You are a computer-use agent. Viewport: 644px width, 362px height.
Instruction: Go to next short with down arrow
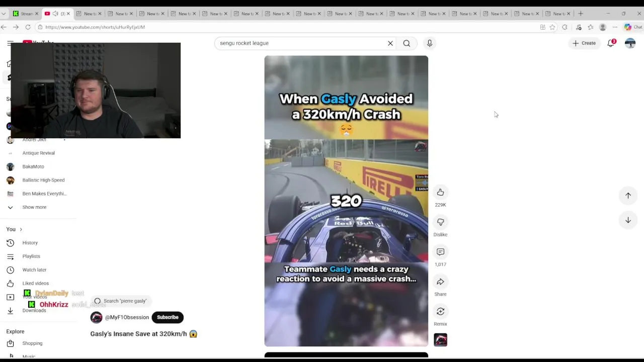pos(628,220)
